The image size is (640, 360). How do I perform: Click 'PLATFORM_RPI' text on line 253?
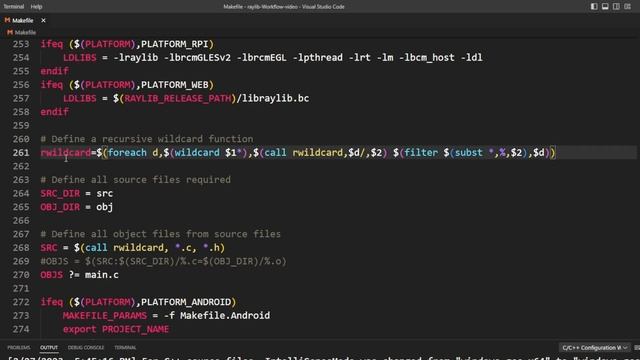point(175,44)
